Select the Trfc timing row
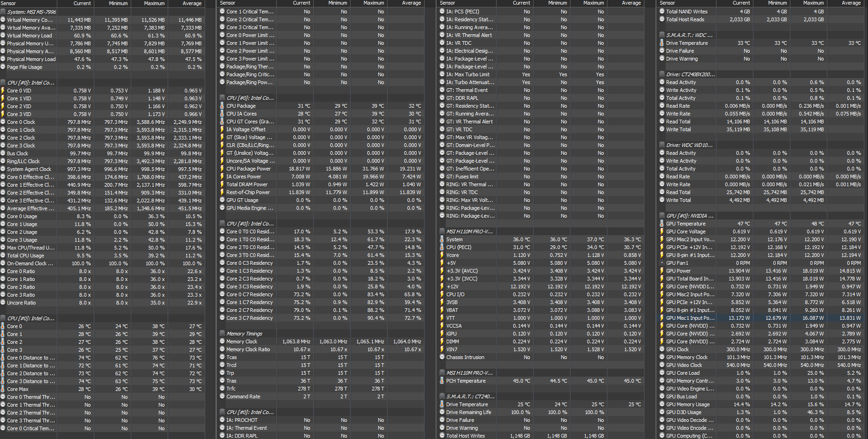 click(x=322, y=389)
